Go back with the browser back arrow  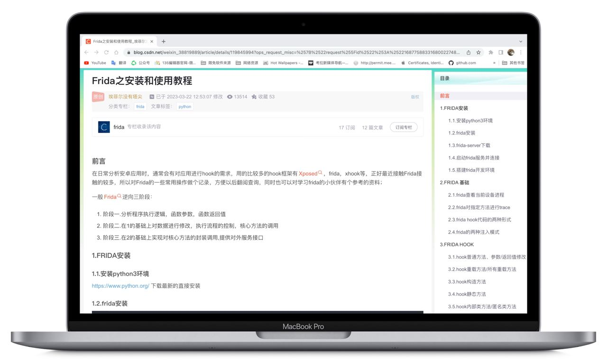click(86, 53)
